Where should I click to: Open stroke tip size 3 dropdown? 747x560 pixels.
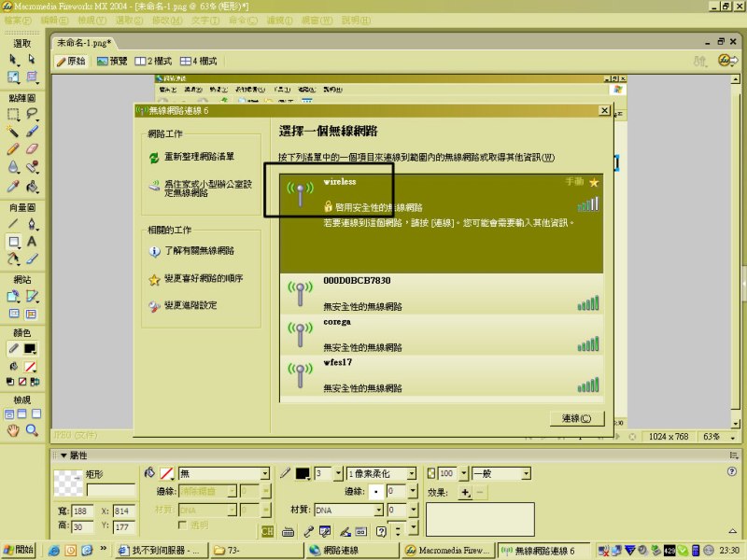coord(338,473)
